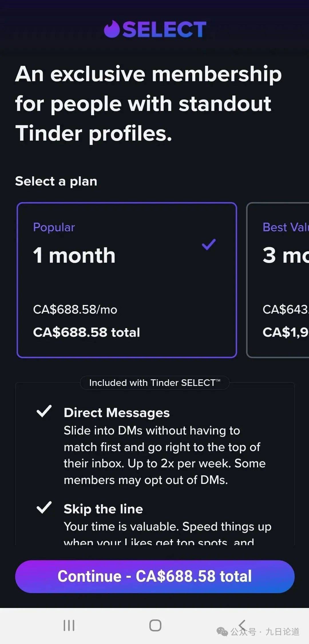This screenshot has width=309, height=644.
Task: Tap the Popular label on plan card
Action: coord(54,227)
